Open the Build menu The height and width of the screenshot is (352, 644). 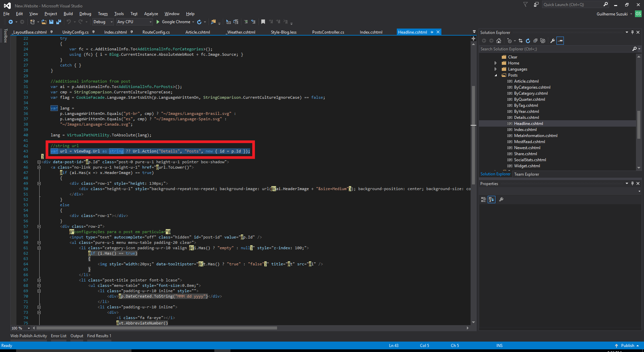(x=68, y=14)
